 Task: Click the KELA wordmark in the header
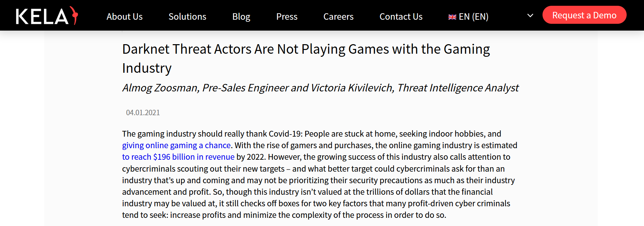(x=42, y=17)
